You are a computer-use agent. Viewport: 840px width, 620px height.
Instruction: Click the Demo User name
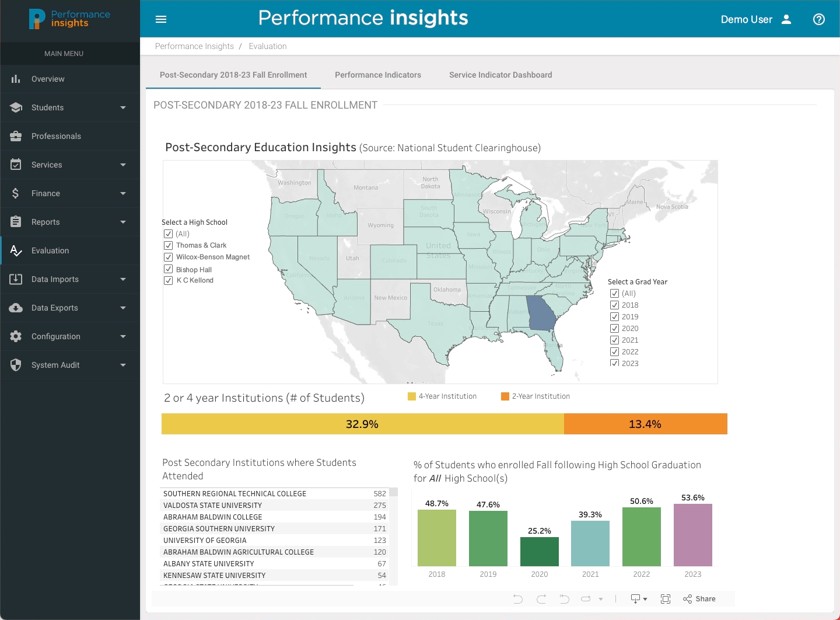[x=746, y=19]
